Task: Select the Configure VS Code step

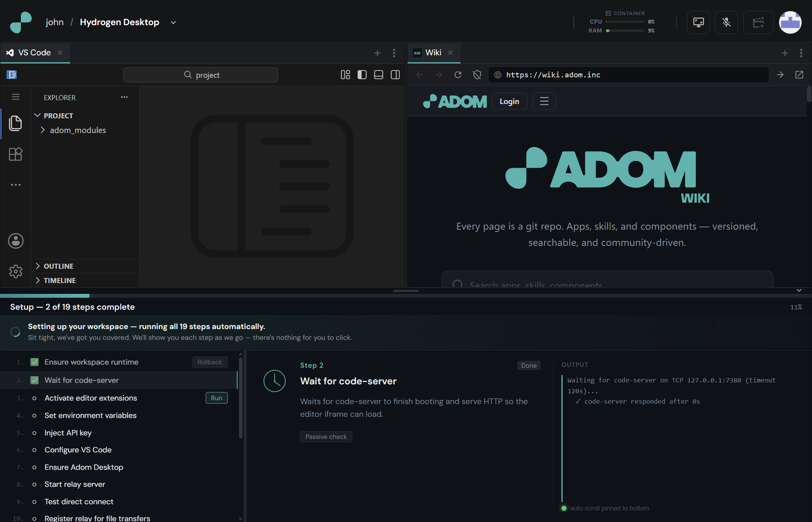Action: [x=118, y=450]
